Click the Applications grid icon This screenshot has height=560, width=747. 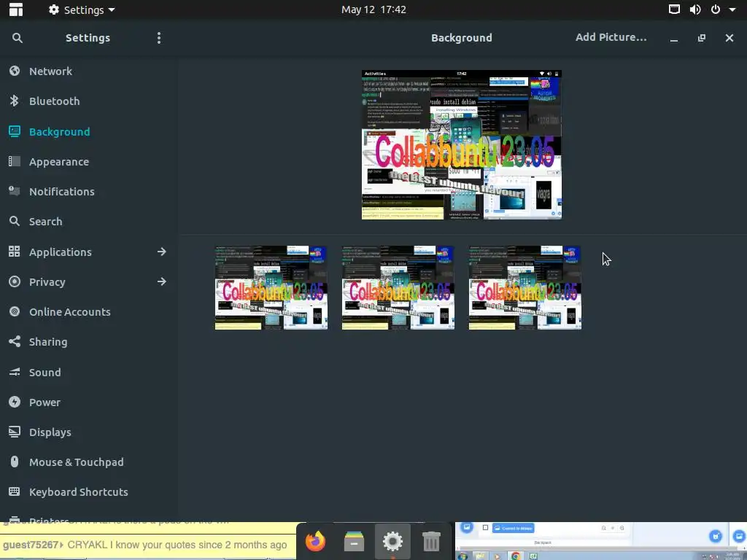(x=15, y=252)
